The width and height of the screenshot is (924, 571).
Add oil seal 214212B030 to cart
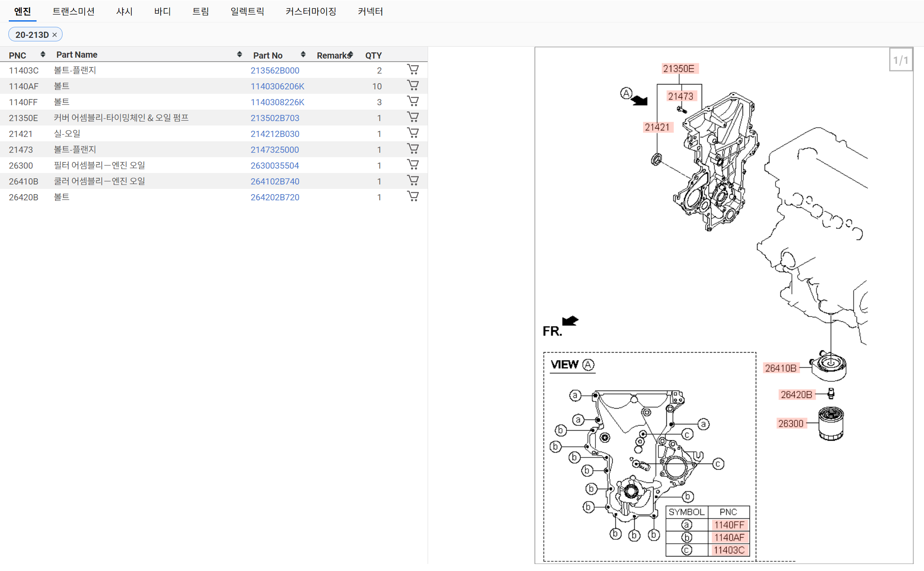(413, 133)
